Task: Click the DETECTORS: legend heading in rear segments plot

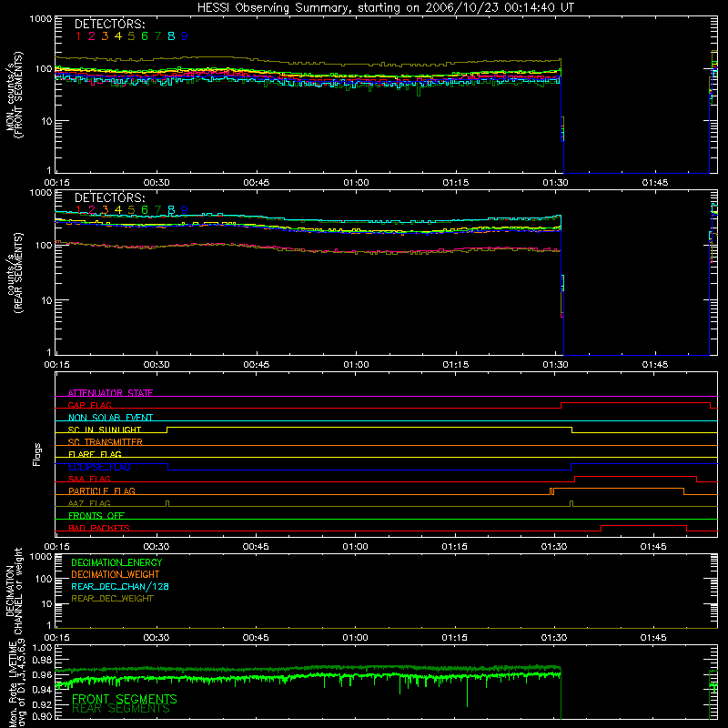Action: point(110,198)
